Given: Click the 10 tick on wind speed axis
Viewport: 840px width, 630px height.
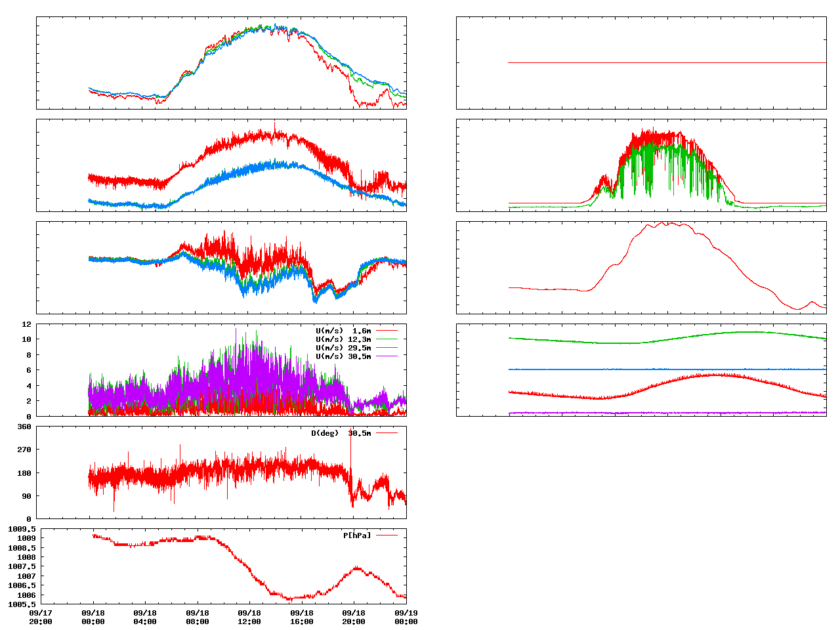Looking at the screenshot, I should click(x=26, y=339).
